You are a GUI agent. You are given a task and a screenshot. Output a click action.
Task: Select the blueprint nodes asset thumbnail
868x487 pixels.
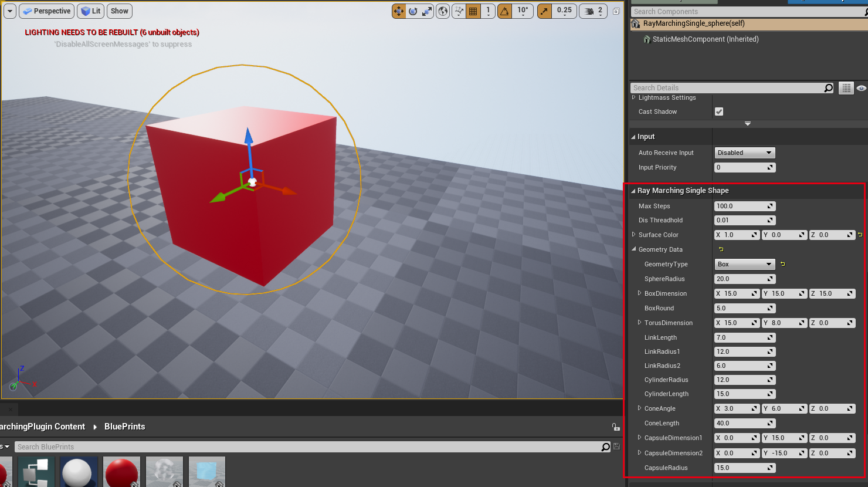pyautogui.click(x=36, y=472)
